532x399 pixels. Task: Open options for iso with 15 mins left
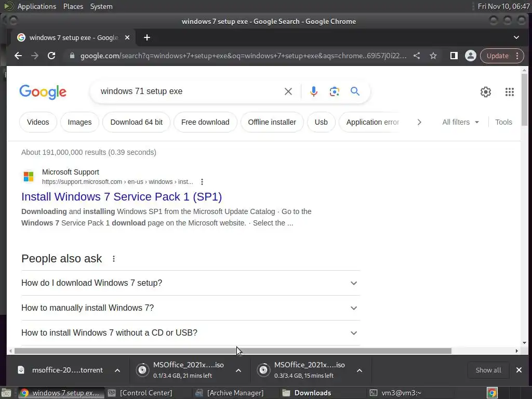pyautogui.click(x=360, y=370)
